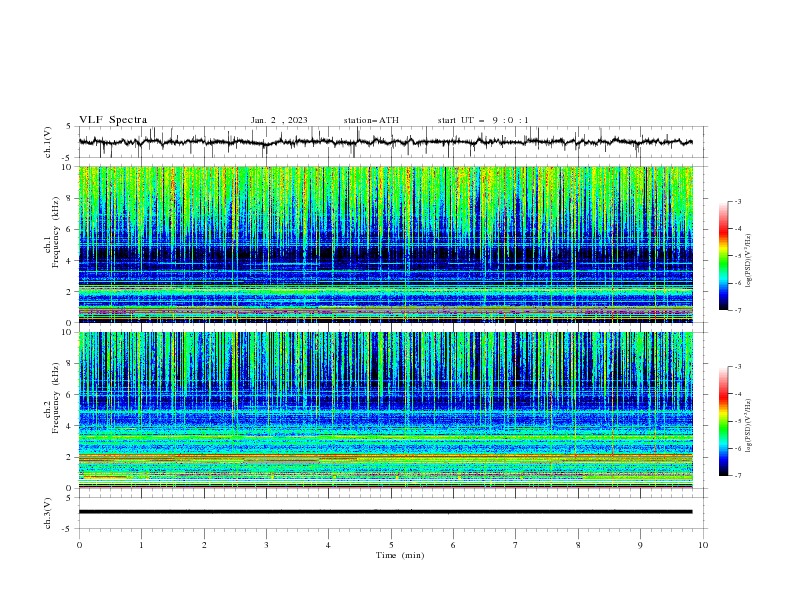Click the ch.1 voltage waveform trace

385,142
